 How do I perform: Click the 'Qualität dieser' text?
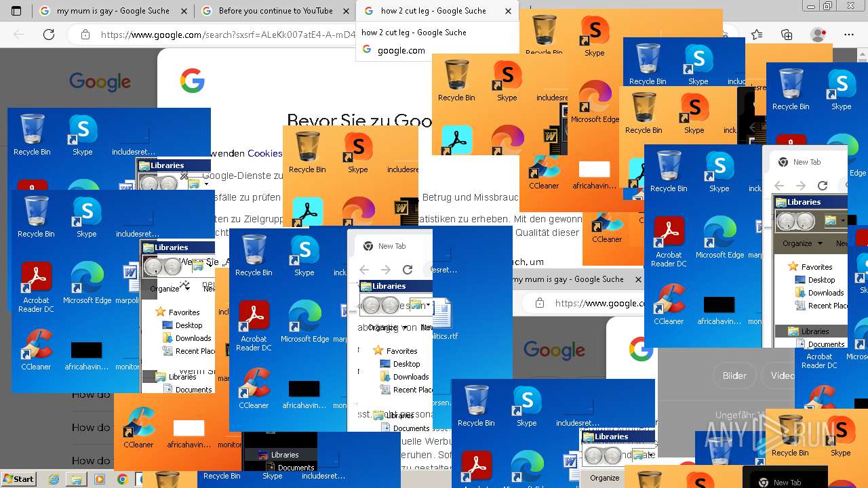[547, 232]
